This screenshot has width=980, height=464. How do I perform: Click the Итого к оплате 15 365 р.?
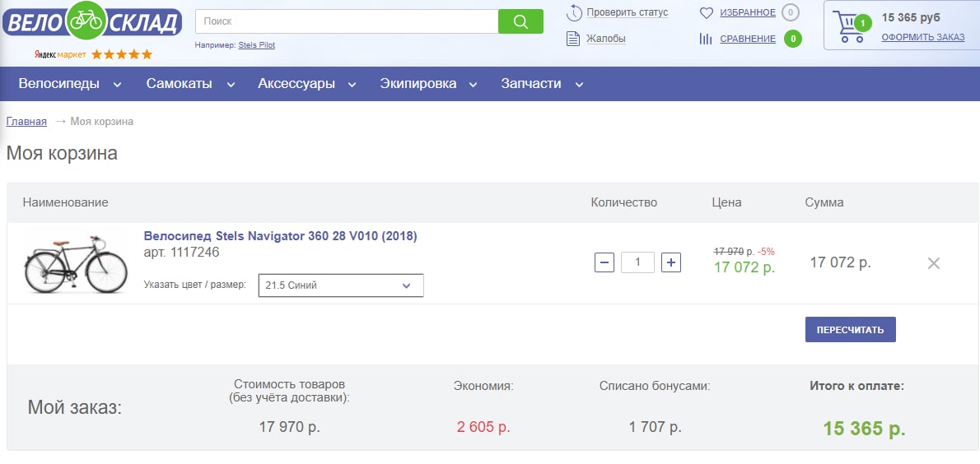(x=864, y=429)
